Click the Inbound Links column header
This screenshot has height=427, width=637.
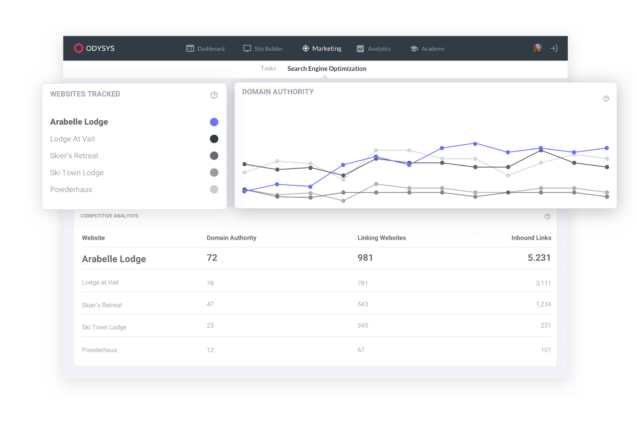(531, 238)
